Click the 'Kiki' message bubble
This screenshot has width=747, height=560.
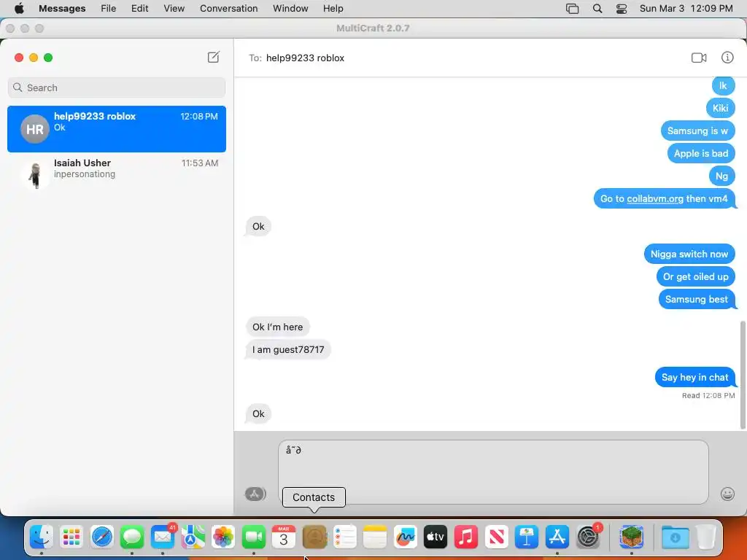tap(720, 108)
